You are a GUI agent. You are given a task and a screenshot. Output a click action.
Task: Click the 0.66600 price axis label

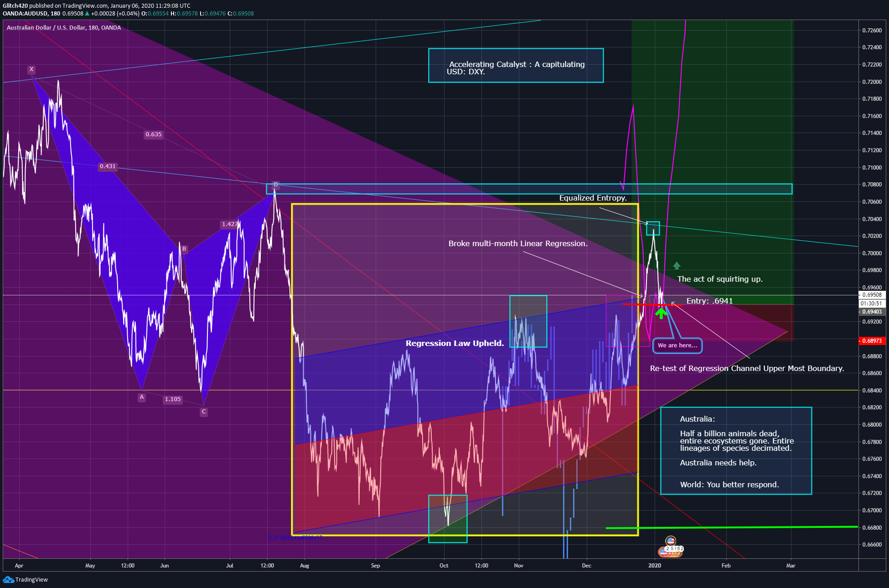872,545
